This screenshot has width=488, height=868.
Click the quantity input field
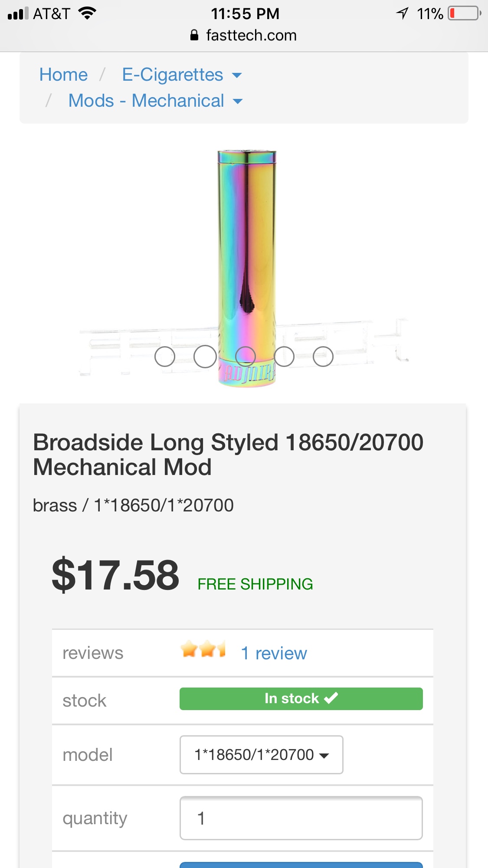tap(301, 818)
